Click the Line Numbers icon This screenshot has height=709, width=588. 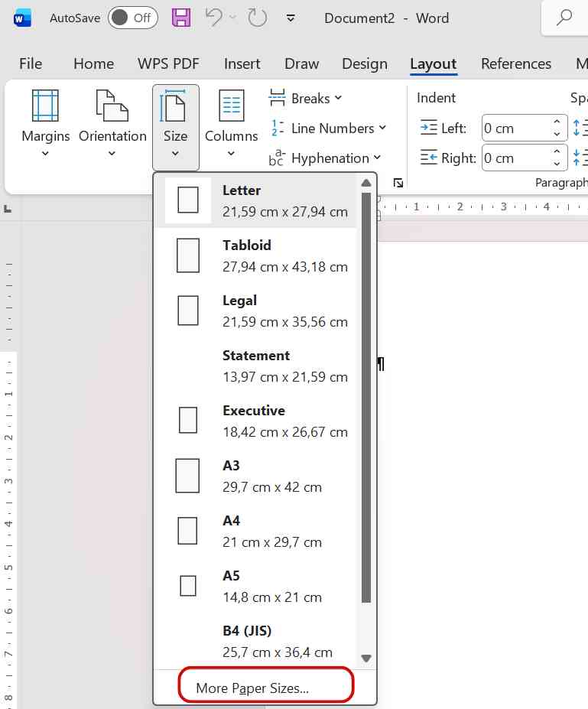[x=277, y=128]
